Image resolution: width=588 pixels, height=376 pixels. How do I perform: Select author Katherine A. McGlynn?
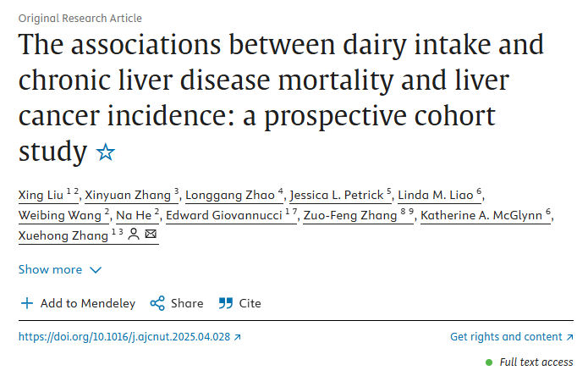(x=481, y=215)
